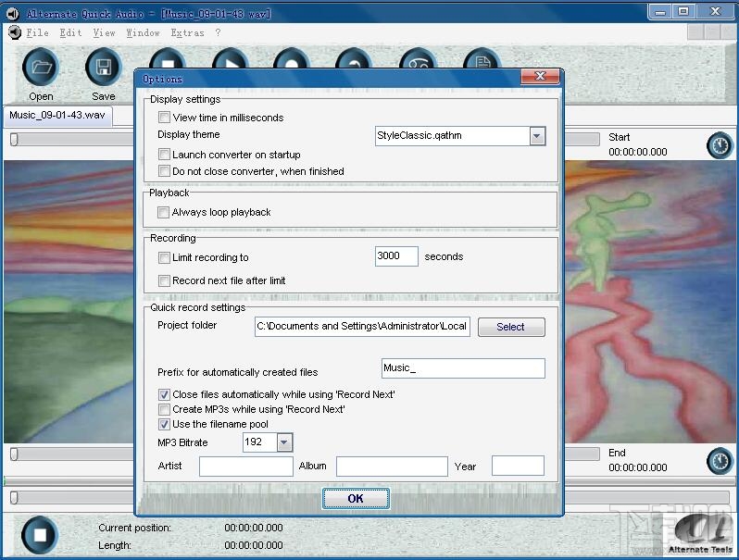Click Select to choose project folder
Image resolution: width=739 pixels, height=560 pixels.
pyautogui.click(x=511, y=327)
